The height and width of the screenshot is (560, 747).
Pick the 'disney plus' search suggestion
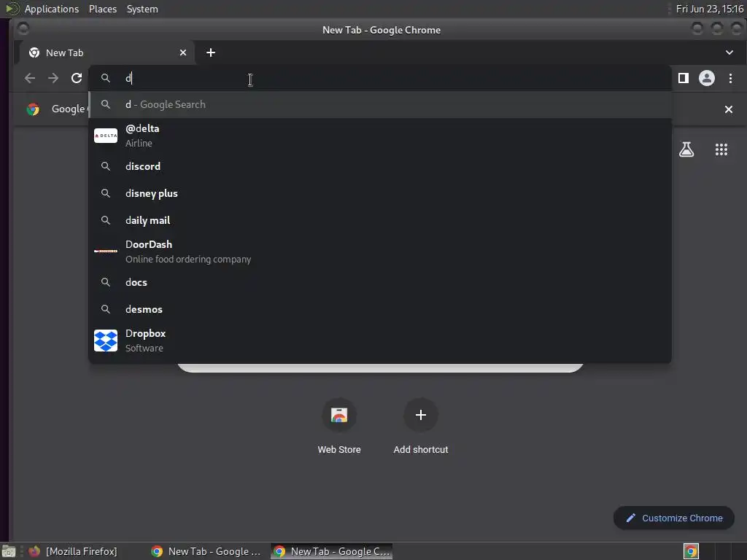(379, 193)
